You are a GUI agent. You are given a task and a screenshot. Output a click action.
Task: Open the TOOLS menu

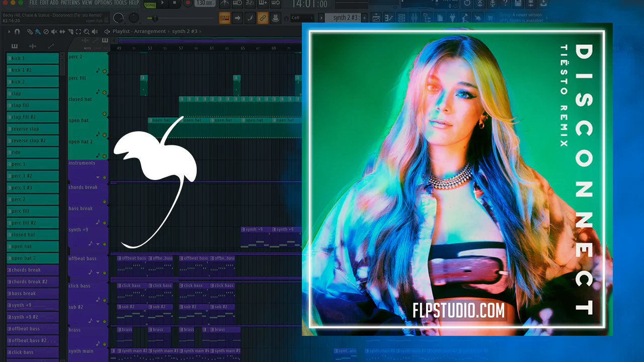[x=120, y=3]
